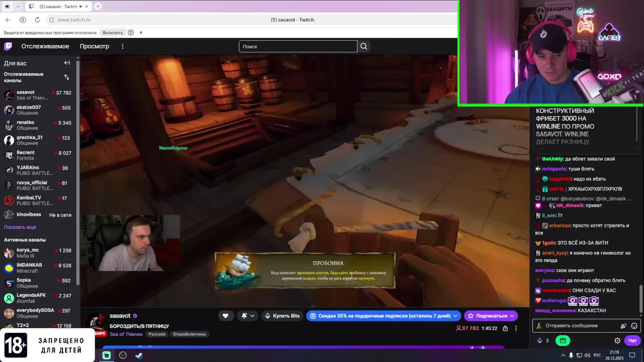644x362 pixels.
Task: Toggle browser sound icon at top left
Action: 7,7
